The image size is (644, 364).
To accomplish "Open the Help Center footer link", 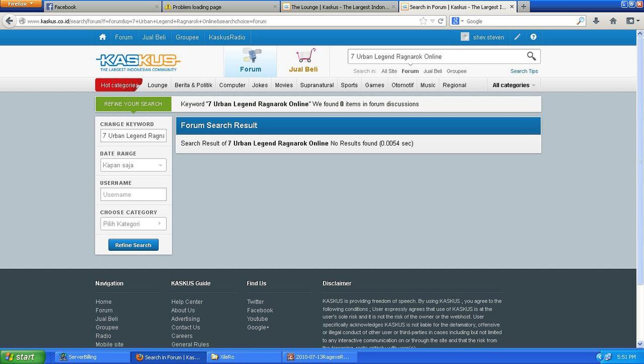I will pyautogui.click(x=187, y=302).
